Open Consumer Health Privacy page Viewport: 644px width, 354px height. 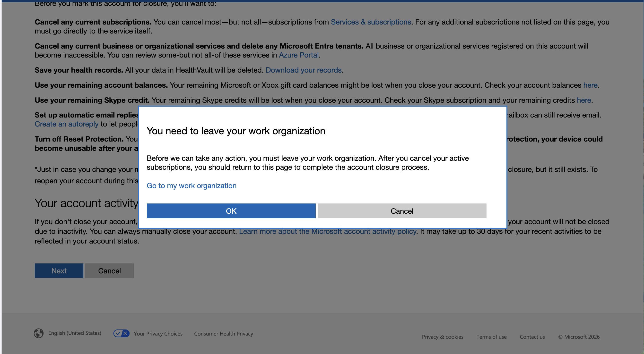[223, 333]
